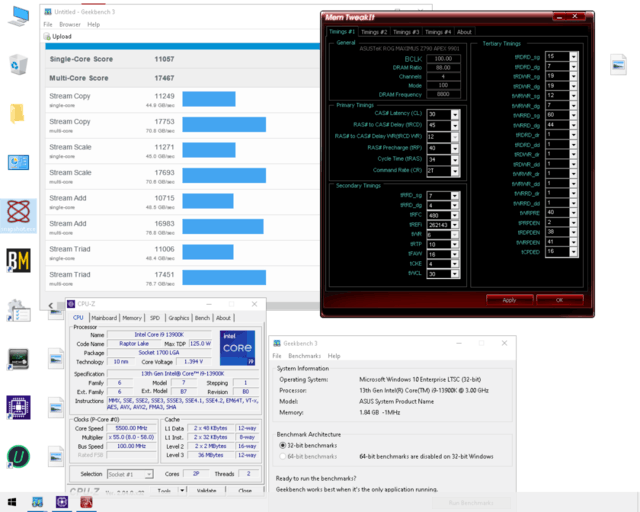Open the RAS# to CAS# Delay (tRCD) dropdown
The height and width of the screenshot is (512, 640).
(x=455, y=126)
